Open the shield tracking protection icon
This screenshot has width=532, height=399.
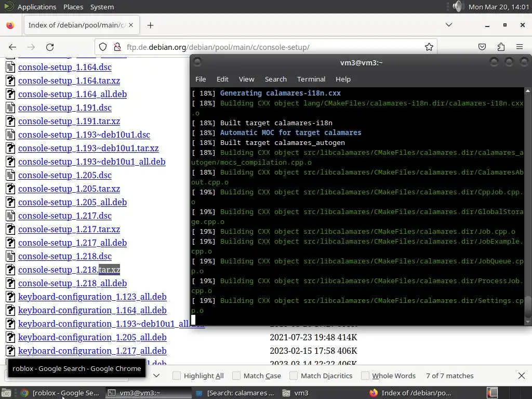point(103,47)
